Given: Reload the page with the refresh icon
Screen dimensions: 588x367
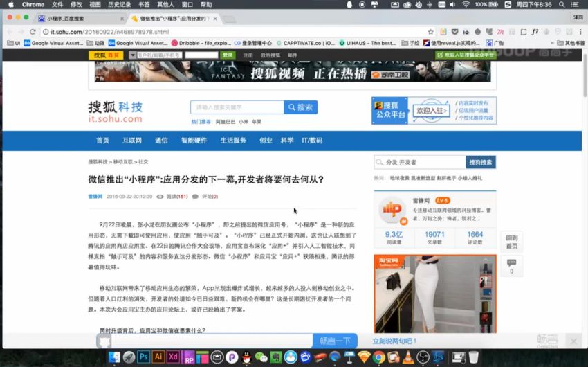Looking at the screenshot, I should (x=33, y=32).
